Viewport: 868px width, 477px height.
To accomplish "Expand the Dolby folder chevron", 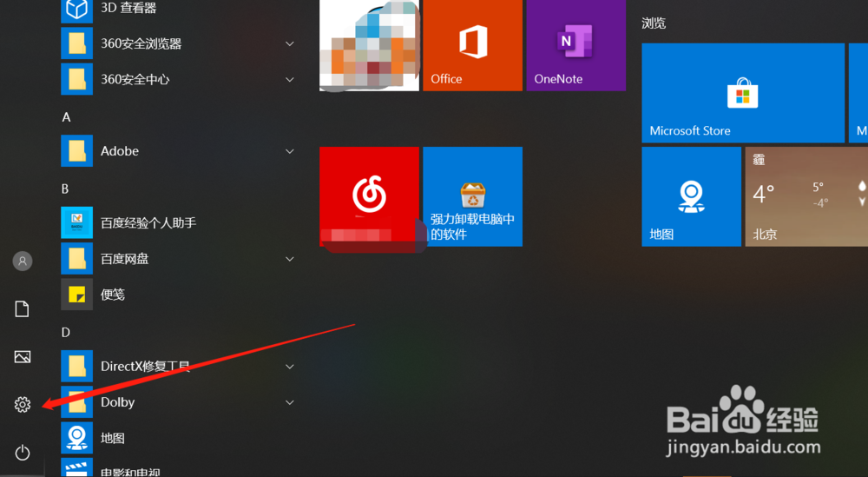I will click(x=290, y=402).
